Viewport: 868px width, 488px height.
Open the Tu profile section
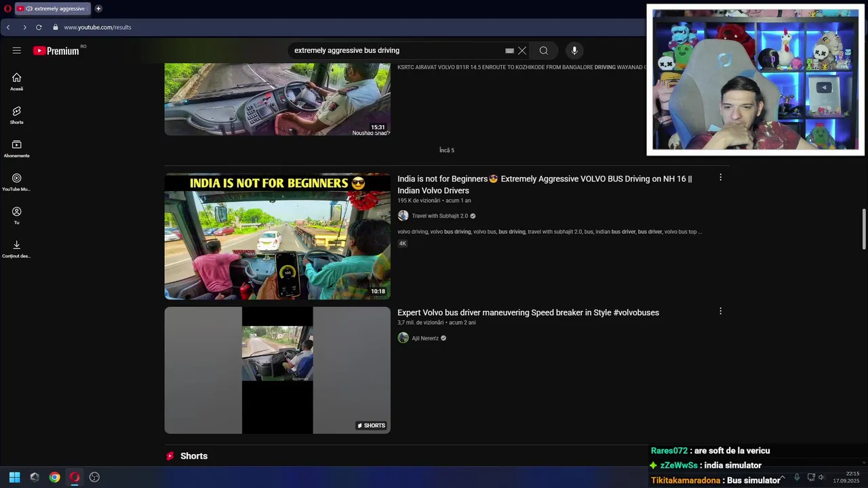click(x=16, y=215)
